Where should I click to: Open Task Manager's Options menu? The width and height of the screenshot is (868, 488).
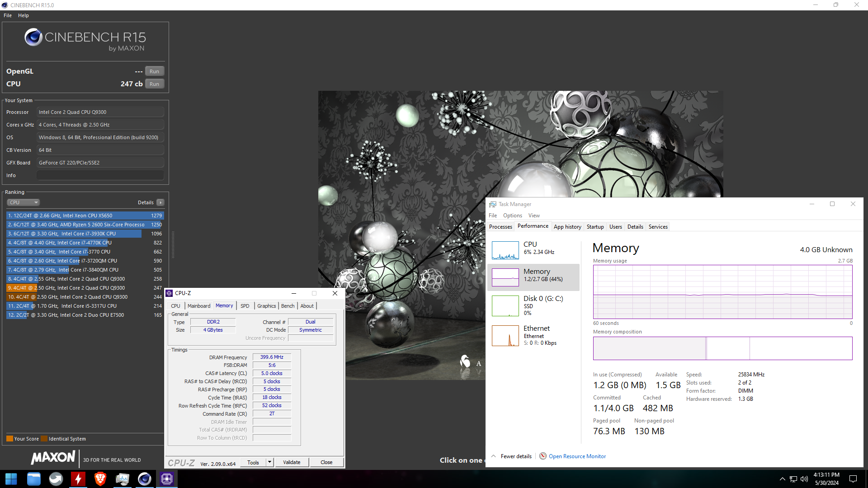coord(513,216)
